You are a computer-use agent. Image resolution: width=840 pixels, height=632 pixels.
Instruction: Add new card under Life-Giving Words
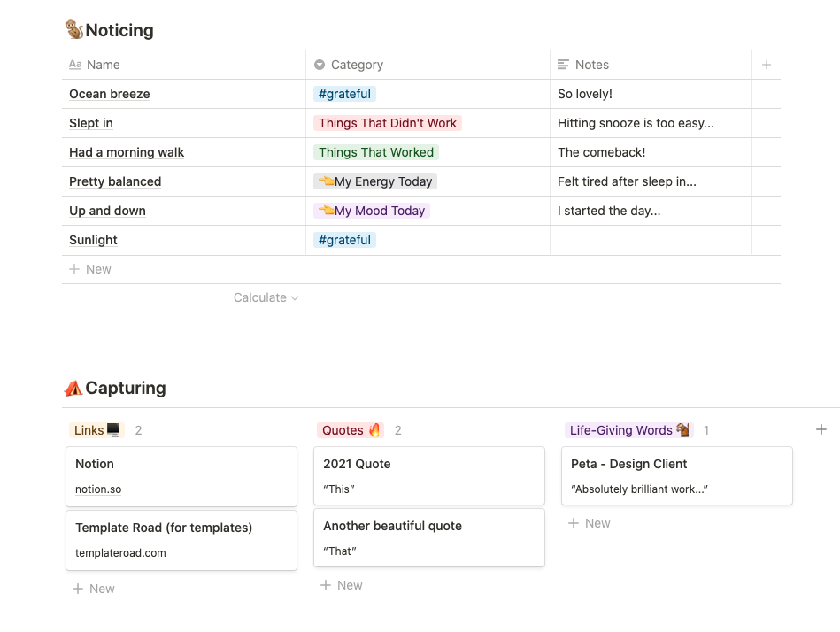[x=589, y=523]
